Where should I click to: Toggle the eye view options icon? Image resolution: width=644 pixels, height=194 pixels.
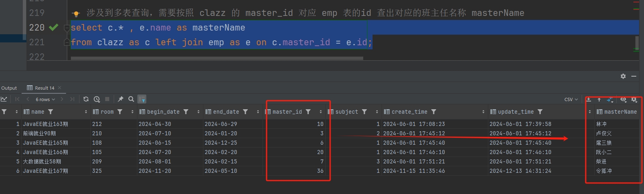click(623, 99)
